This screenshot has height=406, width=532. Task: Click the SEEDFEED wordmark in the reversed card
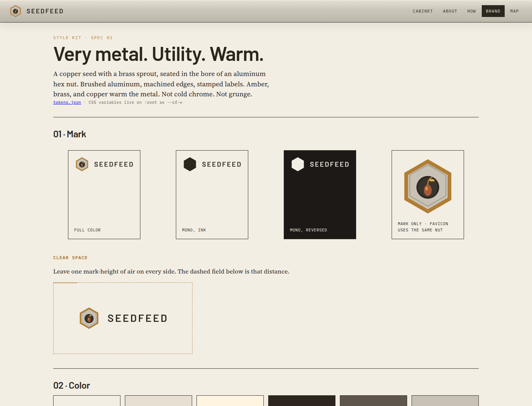pyautogui.click(x=330, y=164)
